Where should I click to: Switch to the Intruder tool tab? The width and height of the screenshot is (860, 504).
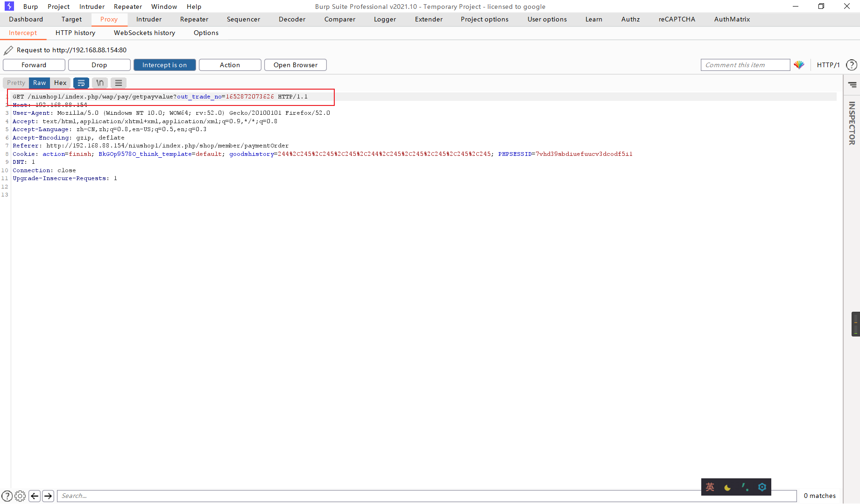(149, 19)
